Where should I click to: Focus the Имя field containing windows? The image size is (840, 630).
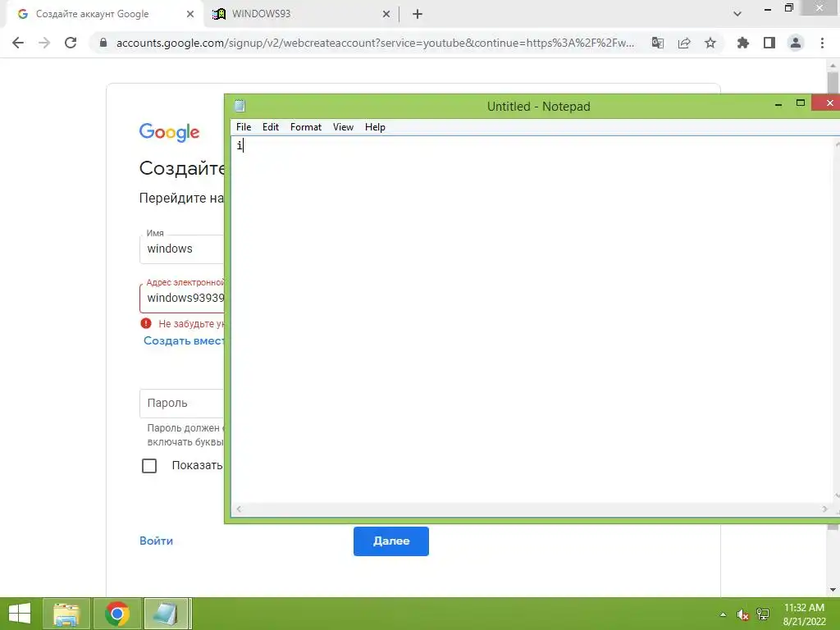coord(181,249)
